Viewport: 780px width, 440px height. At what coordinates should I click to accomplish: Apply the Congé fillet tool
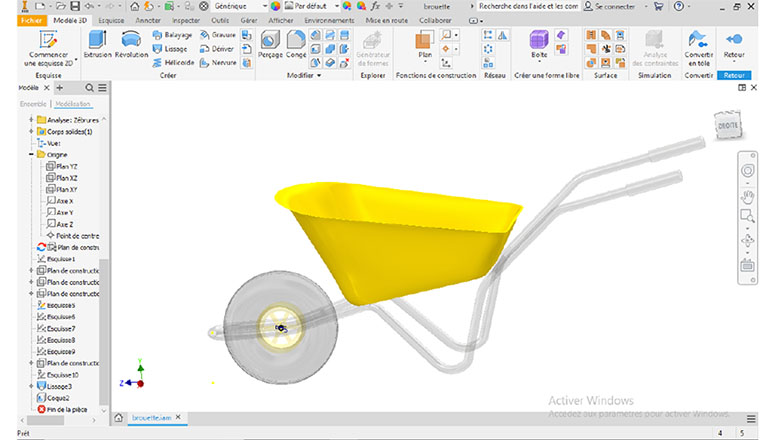(296, 43)
